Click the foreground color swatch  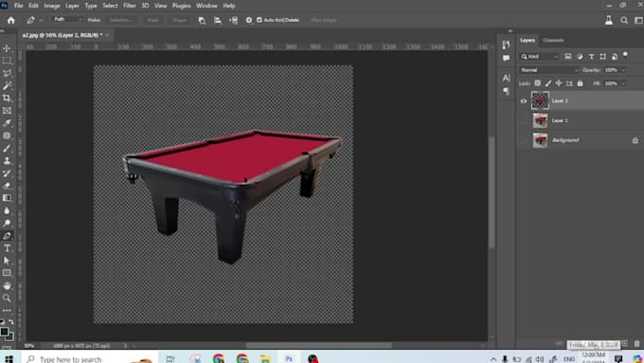(4, 332)
